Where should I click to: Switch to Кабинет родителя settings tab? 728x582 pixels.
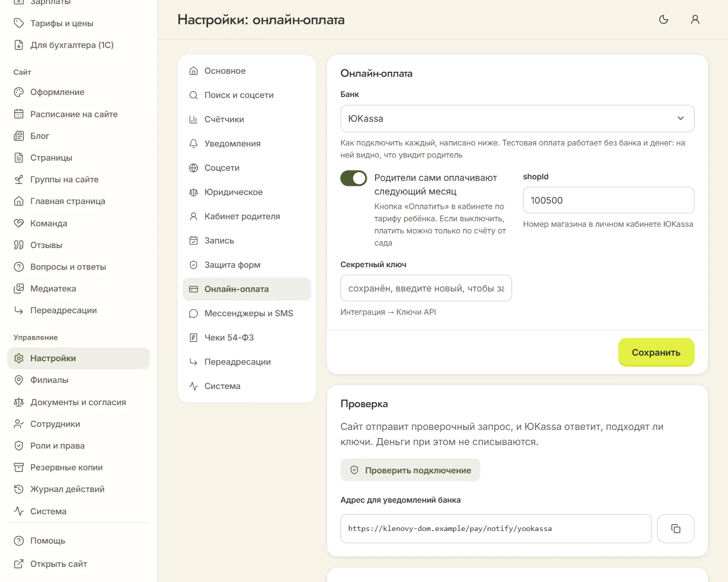pyautogui.click(x=247, y=216)
